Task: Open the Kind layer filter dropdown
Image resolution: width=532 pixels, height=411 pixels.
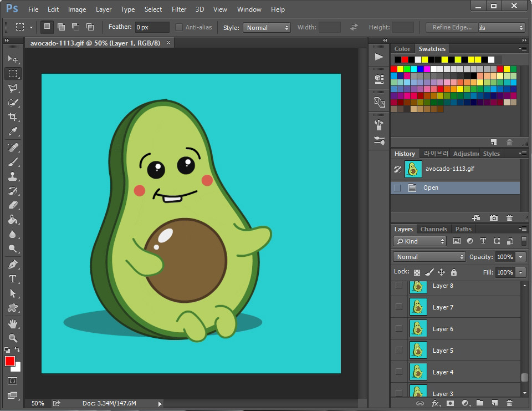Action: click(x=420, y=241)
